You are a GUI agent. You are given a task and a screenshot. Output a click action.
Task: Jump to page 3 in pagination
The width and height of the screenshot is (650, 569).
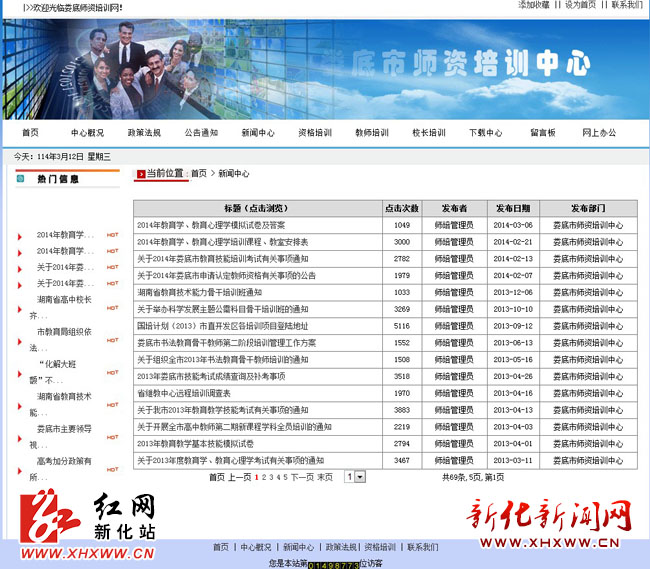click(x=271, y=478)
